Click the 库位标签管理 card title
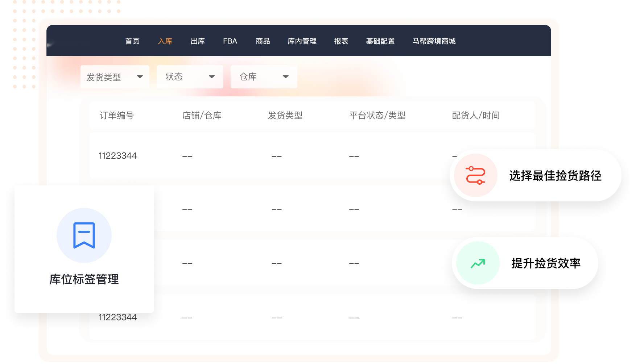This screenshot has width=636, height=364. (x=84, y=279)
